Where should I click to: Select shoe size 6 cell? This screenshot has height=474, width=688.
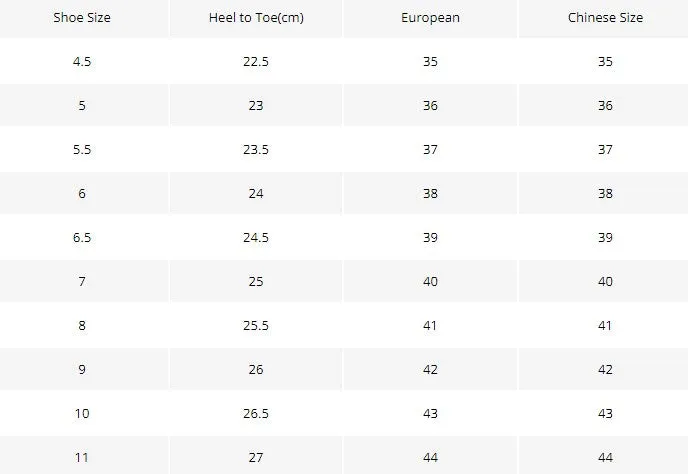(82, 194)
